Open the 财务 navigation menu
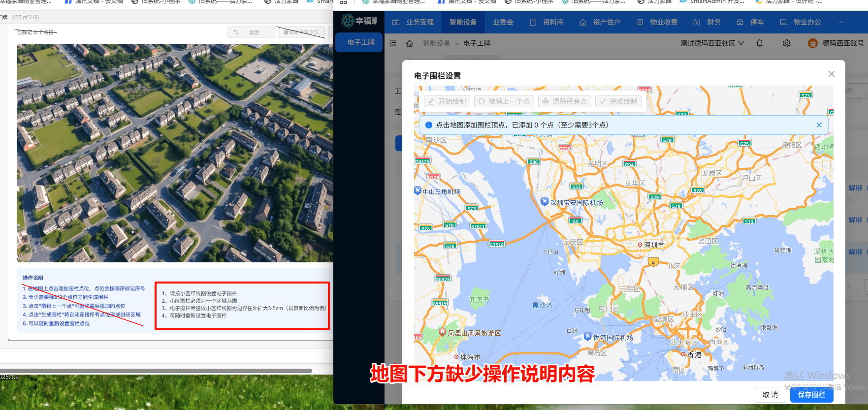This screenshot has width=868, height=410. pyautogui.click(x=707, y=22)
